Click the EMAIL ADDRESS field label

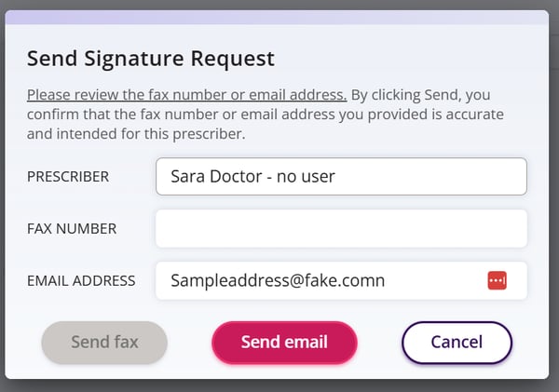(x=81, y=280)
